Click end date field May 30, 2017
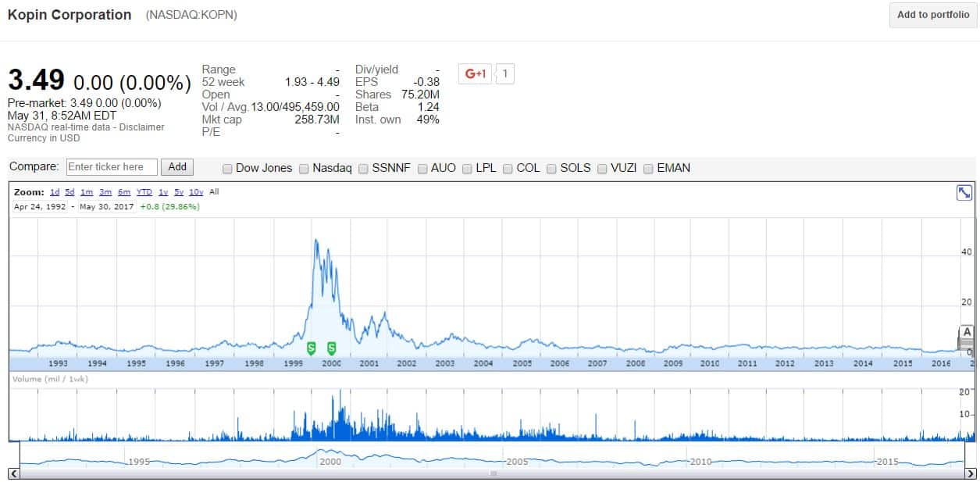980x482 pixels. 107,207
